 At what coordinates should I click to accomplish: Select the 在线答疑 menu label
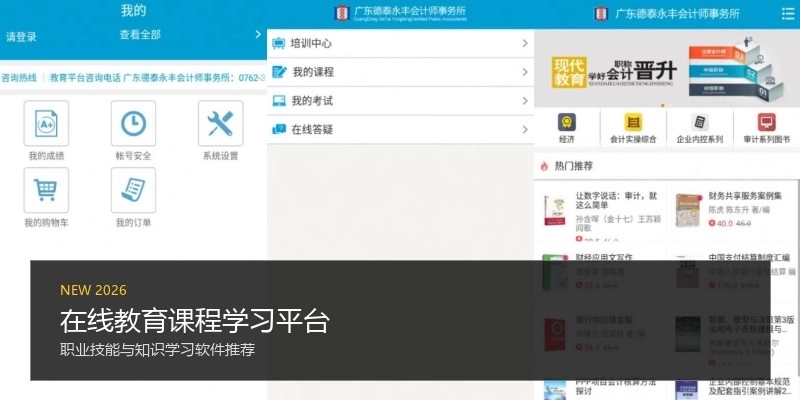point(312,130)
